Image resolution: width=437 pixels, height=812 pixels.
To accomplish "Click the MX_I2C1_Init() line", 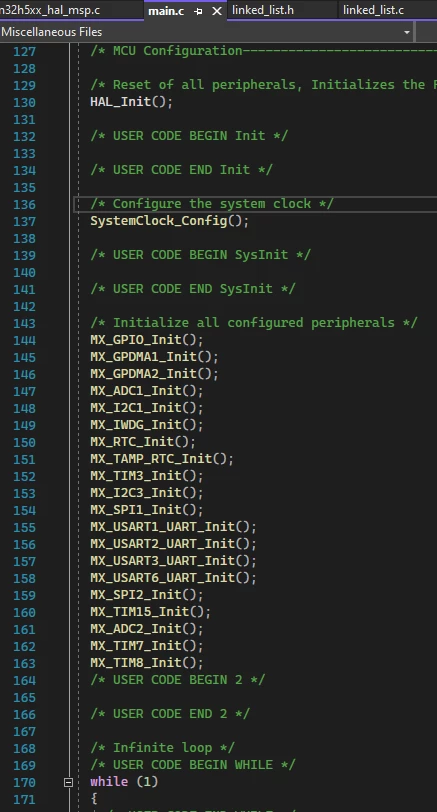I will [x=147, y=408].
